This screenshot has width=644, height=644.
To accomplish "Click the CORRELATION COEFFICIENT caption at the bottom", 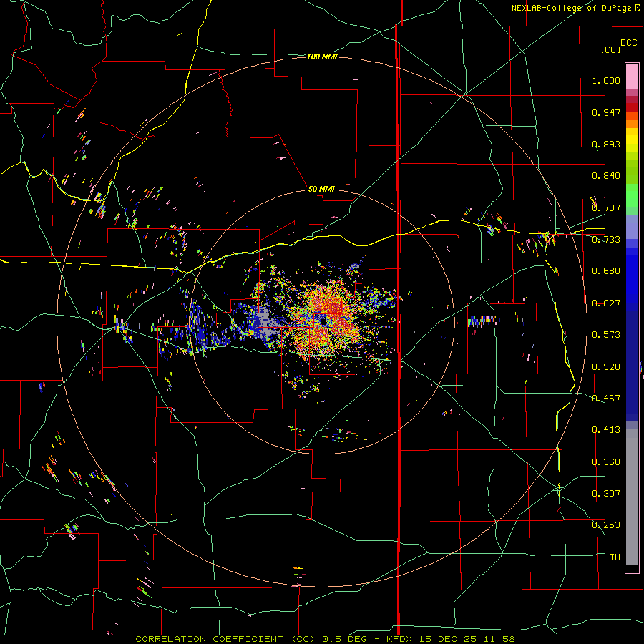I will pyautogui.click(x=325, y=639).
